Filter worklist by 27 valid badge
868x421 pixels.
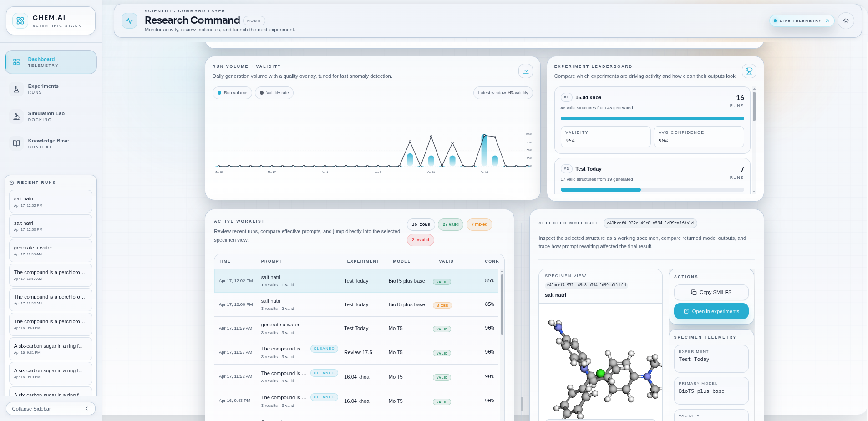pyautogui.click(x=451, y=224)
